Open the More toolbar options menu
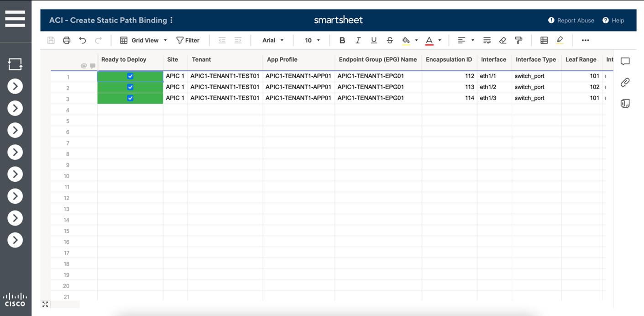 [585, 40]
